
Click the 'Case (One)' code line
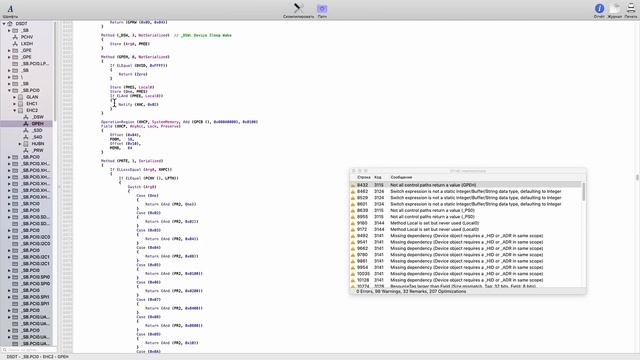point(147,196)
